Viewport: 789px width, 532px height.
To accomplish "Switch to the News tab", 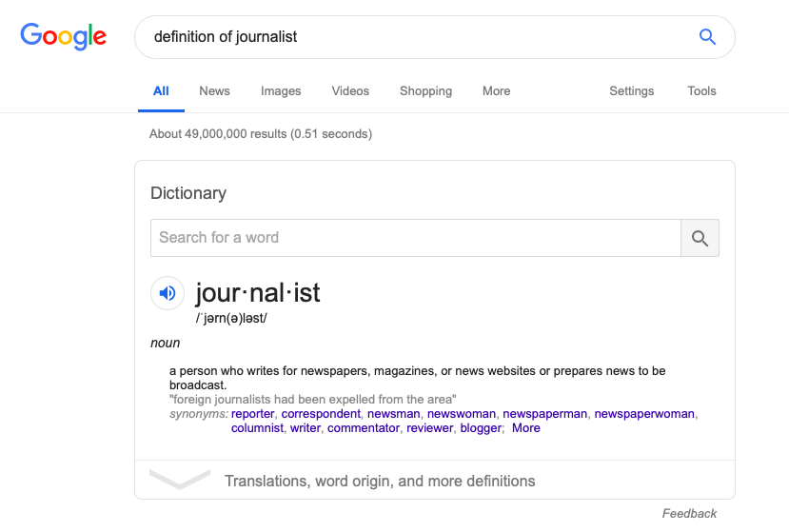I will tap(214, 91).
